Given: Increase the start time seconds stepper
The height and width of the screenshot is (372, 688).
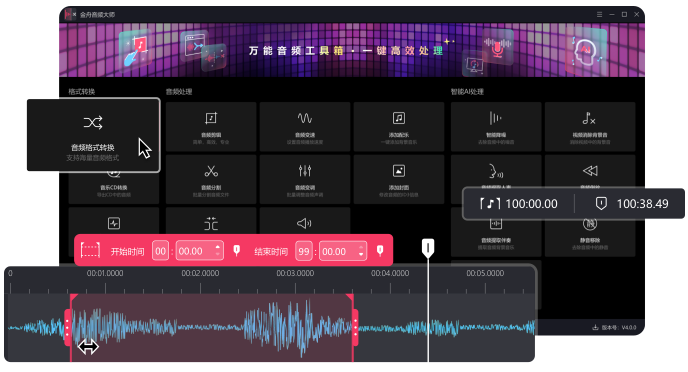Looking at the screenshot, I should click(218, 247).
